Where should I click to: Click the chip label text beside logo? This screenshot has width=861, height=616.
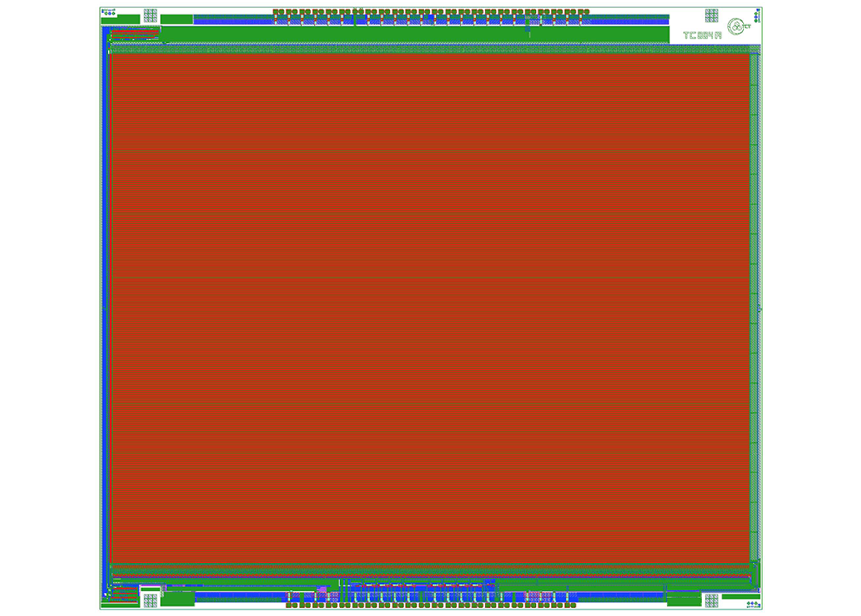point(702,36)
